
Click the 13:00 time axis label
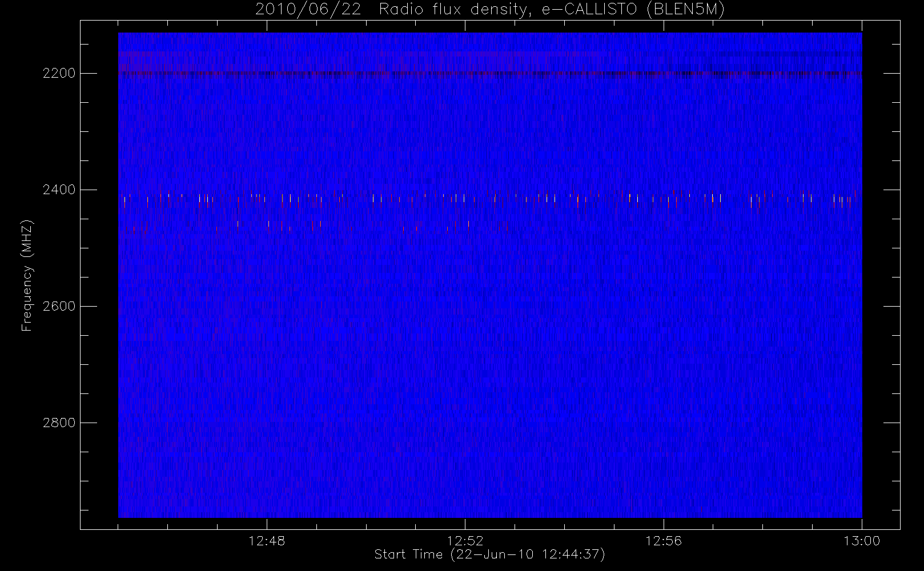pos(862,541)
